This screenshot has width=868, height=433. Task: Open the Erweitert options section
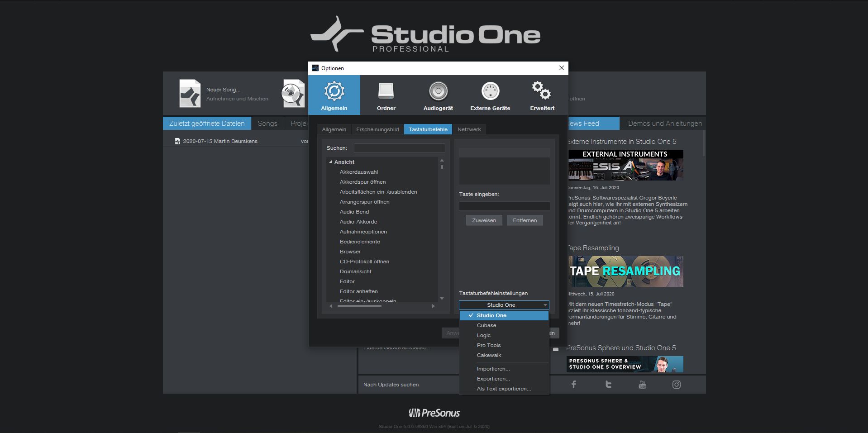(542, 95)
